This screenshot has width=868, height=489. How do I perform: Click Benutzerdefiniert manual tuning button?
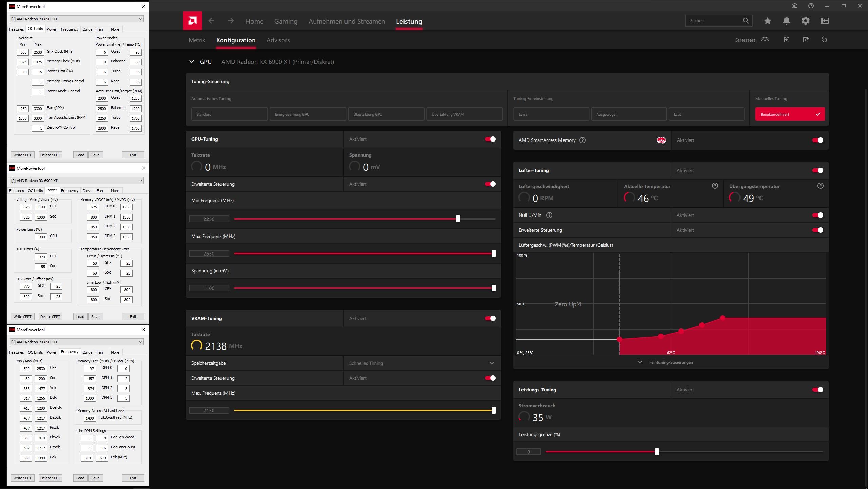pyautogui.click(x=790, y=114)
